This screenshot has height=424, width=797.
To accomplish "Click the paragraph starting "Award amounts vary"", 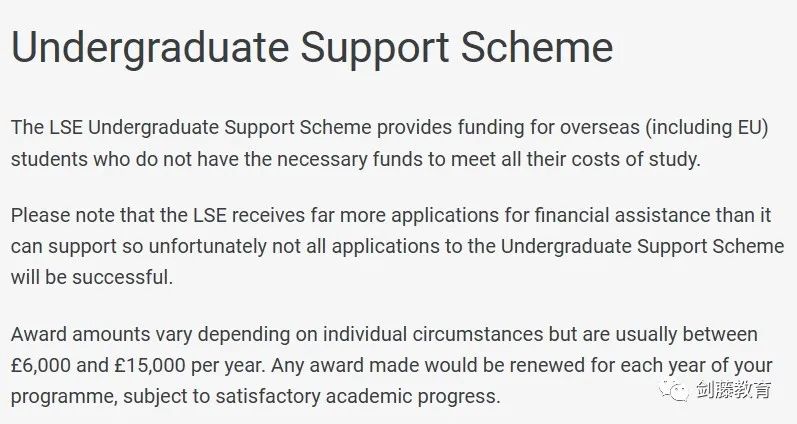I will pos(392,366).
